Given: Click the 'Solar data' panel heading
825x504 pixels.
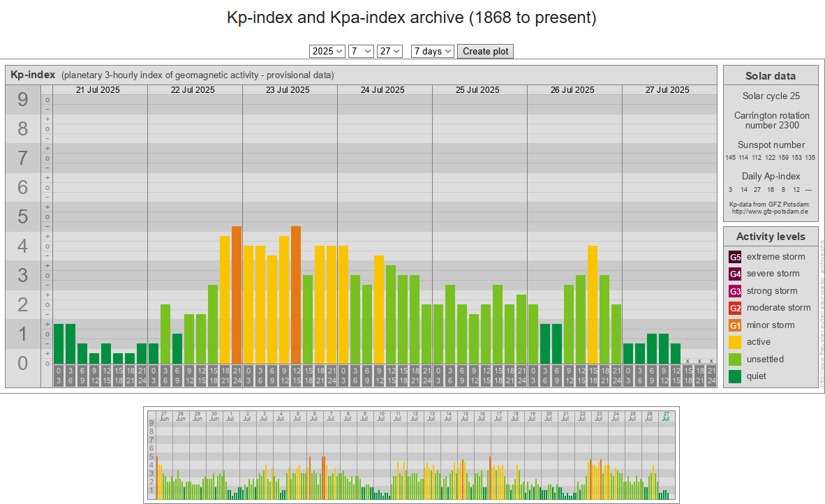Looking at the screenshot, I should [771, 76].
